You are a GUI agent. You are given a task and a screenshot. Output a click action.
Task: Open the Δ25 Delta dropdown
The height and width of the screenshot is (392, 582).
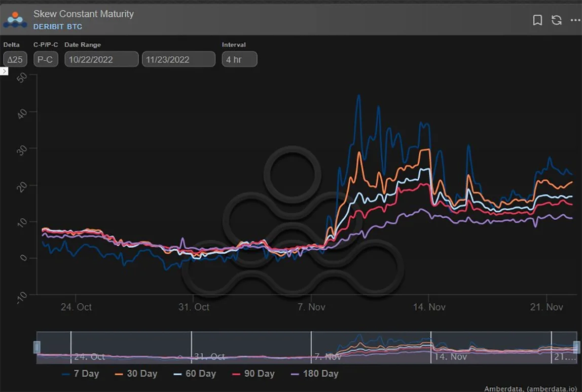pyautogui.click(x=15, y=59)
